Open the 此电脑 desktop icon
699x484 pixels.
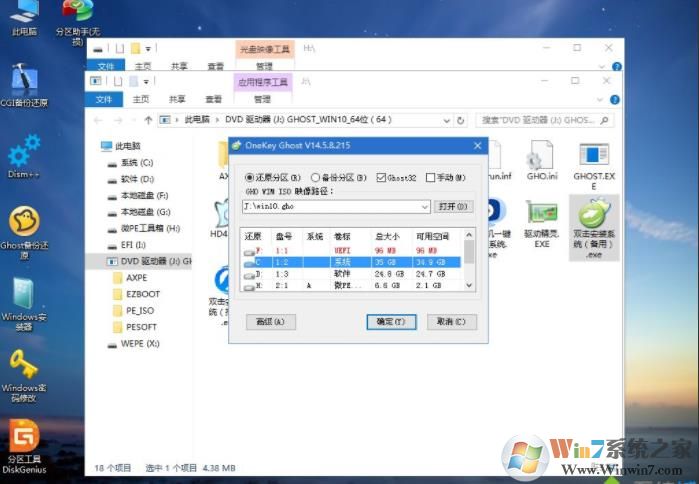pos(24,17)
